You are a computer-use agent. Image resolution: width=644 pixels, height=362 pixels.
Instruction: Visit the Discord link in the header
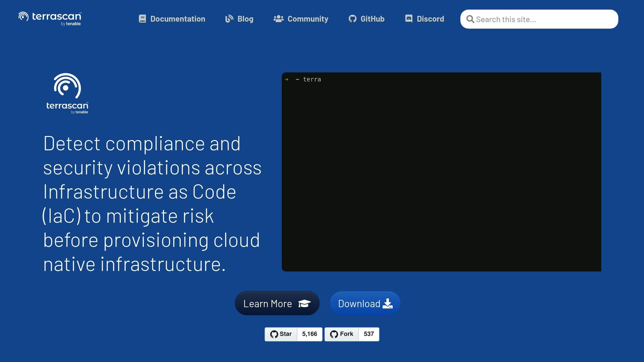[430, 19]
